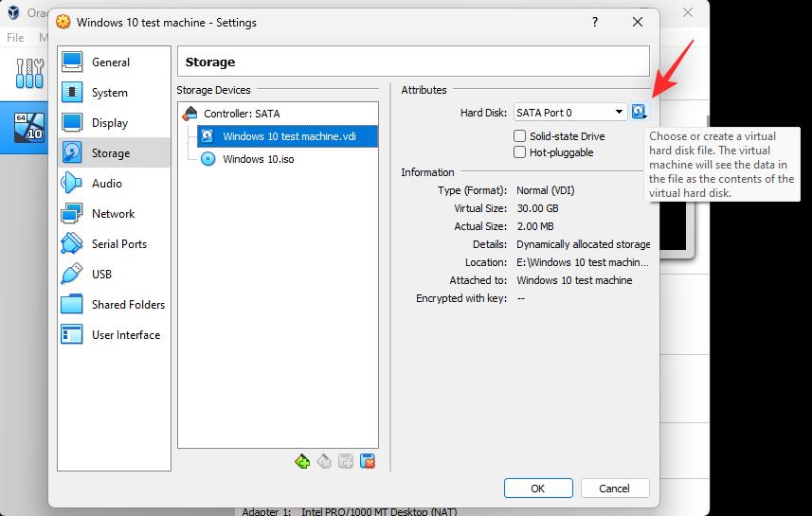Viewport: 812px width, 516px height.
Task: Open the Display settings category
Action: click(114, 123)
